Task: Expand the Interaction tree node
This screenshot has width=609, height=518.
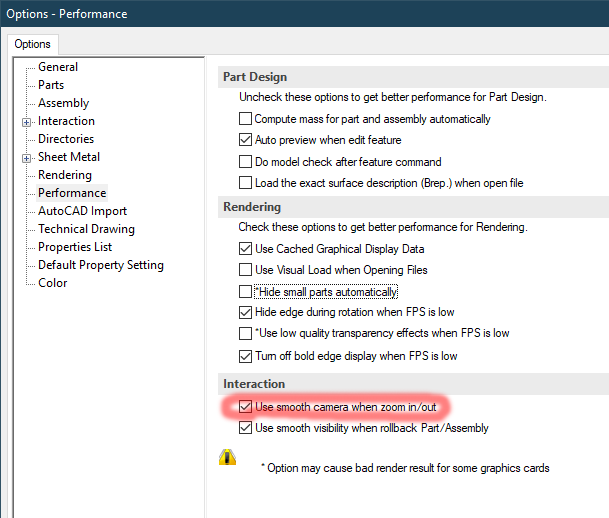Action: coord(26,121)
